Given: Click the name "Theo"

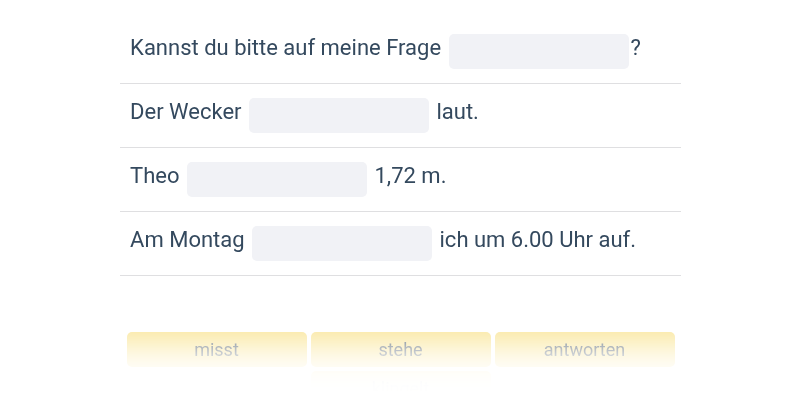Looking at the screenshot, I should [x=155, y=176].
